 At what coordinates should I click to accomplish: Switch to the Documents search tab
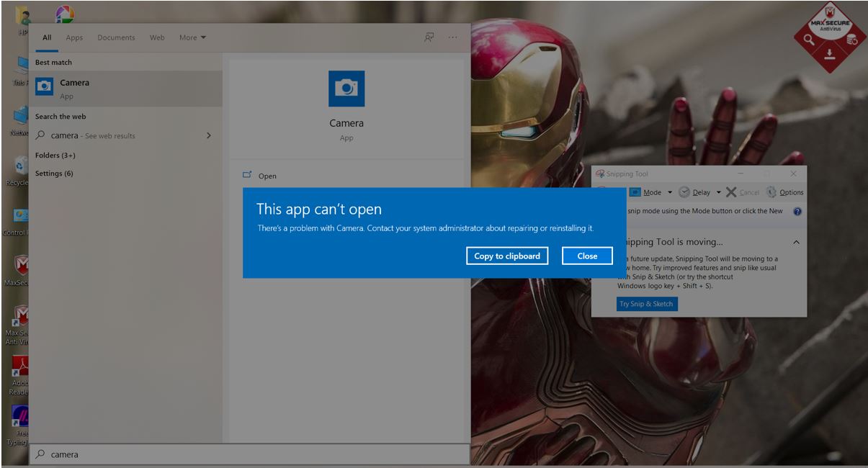(x=116, y=37)
